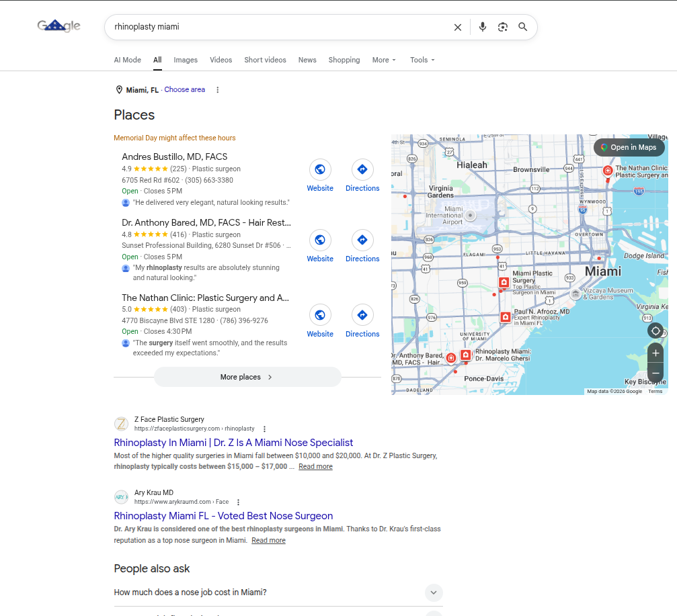Screen dimensions: 677x616
Task: Get Directions icon for Andres Bustillo
Action: point(362,169)
